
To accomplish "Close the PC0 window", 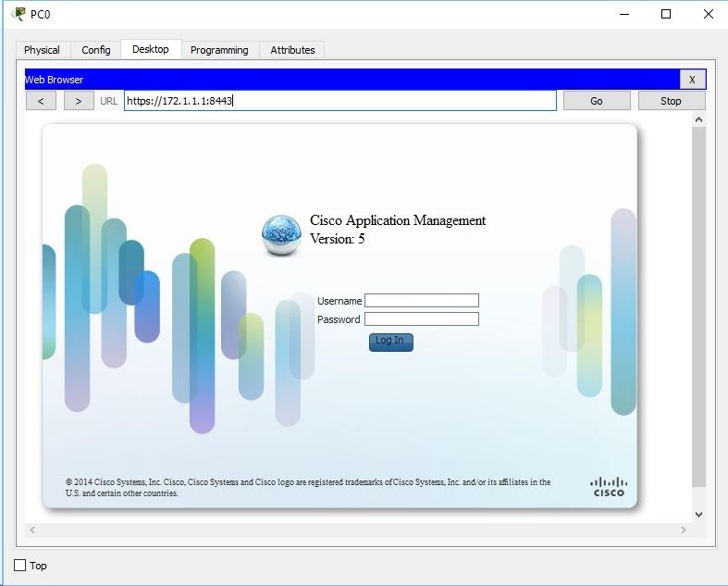I will pyautogui.click(x=708, y=14).
